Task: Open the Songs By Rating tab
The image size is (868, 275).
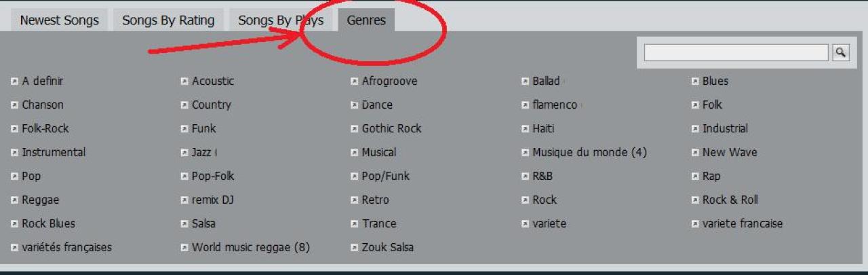Action: (x=168, y=20)
